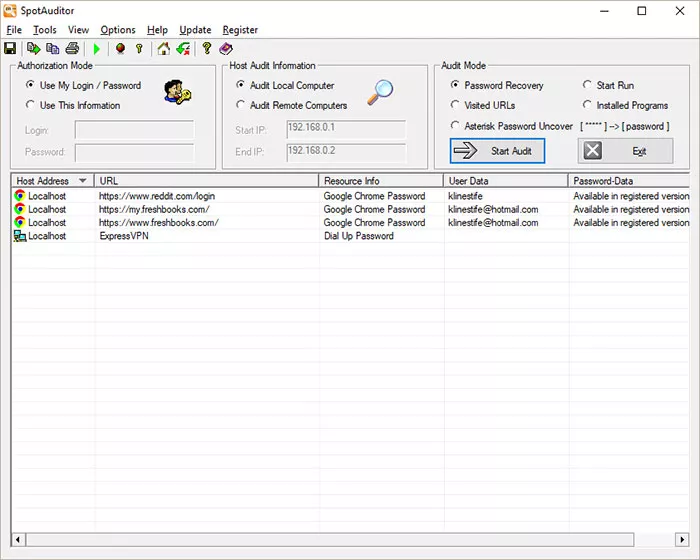Click the user with keys icon
Image resolution: width=700 pixels, height=560 pixels.
[x=178, y=92]
